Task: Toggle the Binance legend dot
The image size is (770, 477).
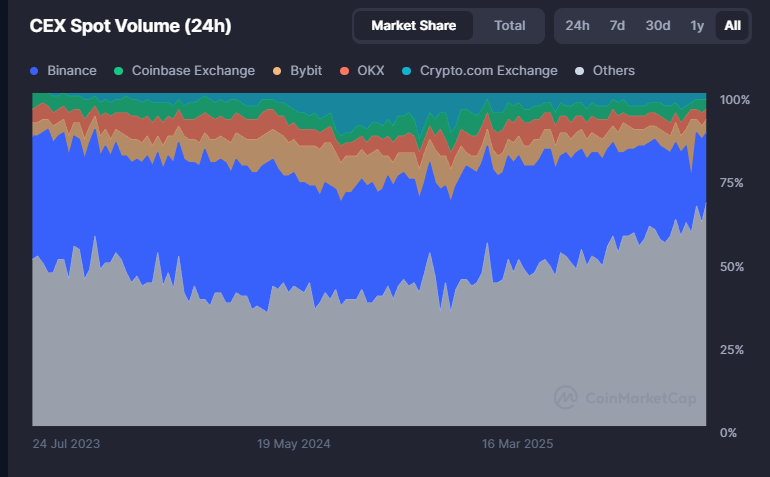Action: coord(34,71)
